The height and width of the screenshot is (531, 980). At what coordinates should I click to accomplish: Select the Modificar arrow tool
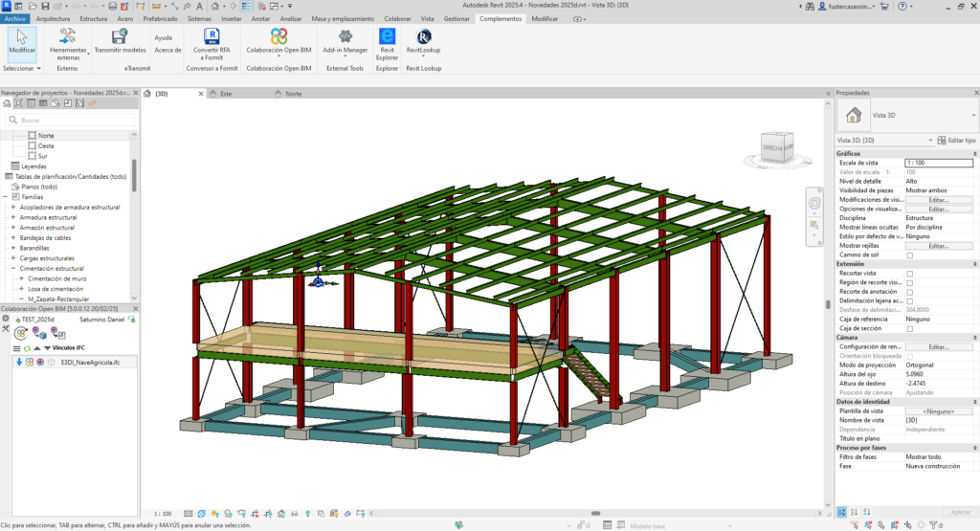[x=21, y=38]
